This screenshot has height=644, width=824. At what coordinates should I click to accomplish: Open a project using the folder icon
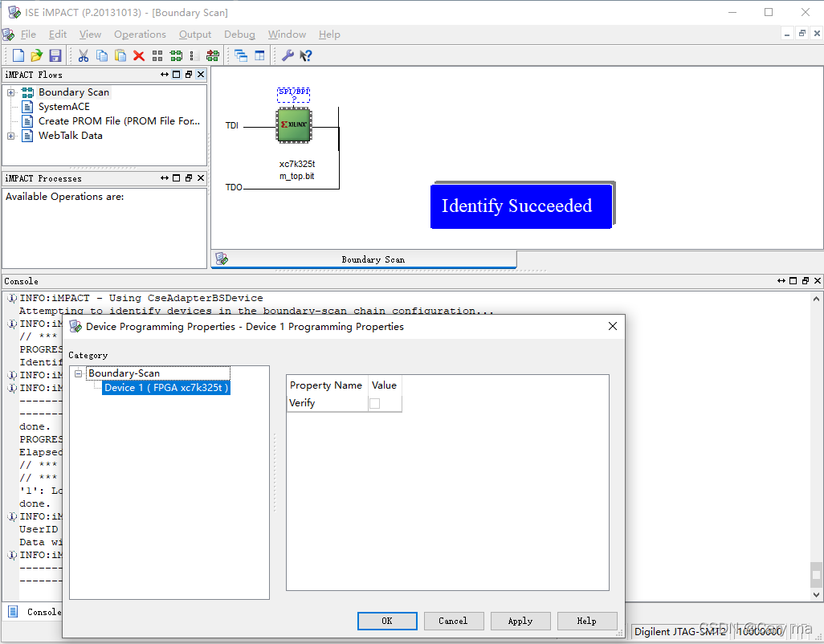(x=36, y=55)
